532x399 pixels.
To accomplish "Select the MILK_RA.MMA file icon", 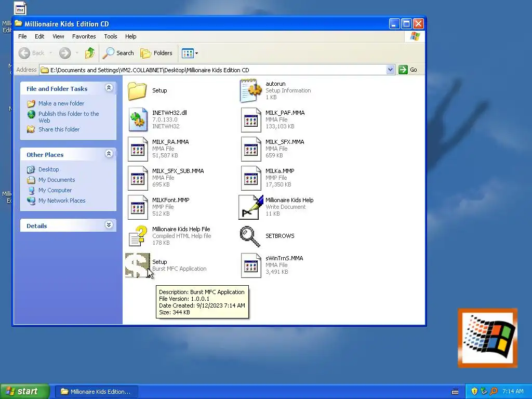I will pos(138,149).
